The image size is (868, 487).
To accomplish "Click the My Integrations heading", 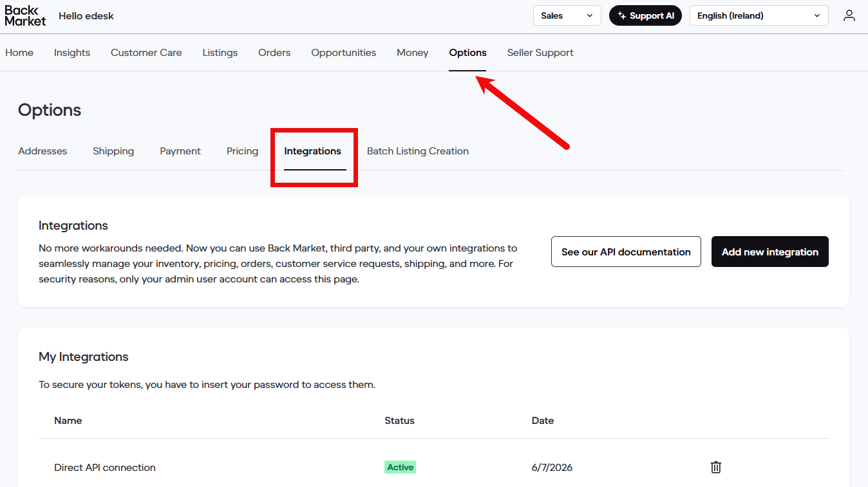I will [x=84, y=356].
